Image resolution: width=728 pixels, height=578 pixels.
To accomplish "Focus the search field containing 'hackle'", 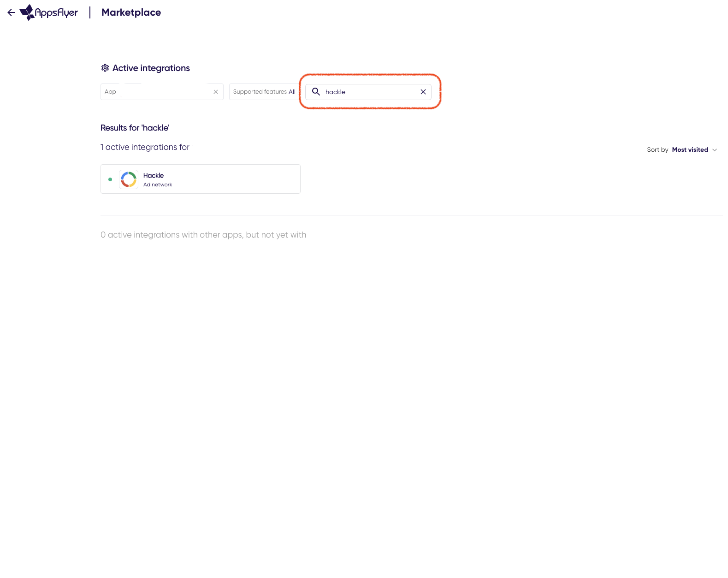I will (x=368, y=92).
